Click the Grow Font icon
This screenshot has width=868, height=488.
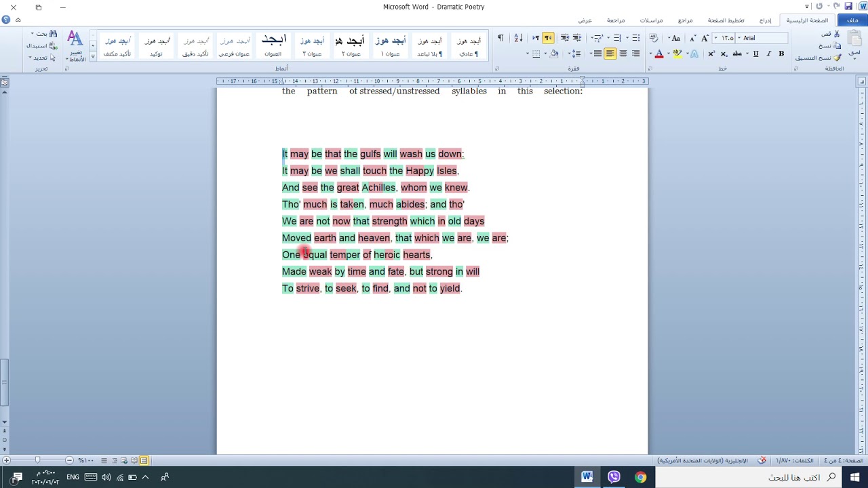(x=705, y=38)
